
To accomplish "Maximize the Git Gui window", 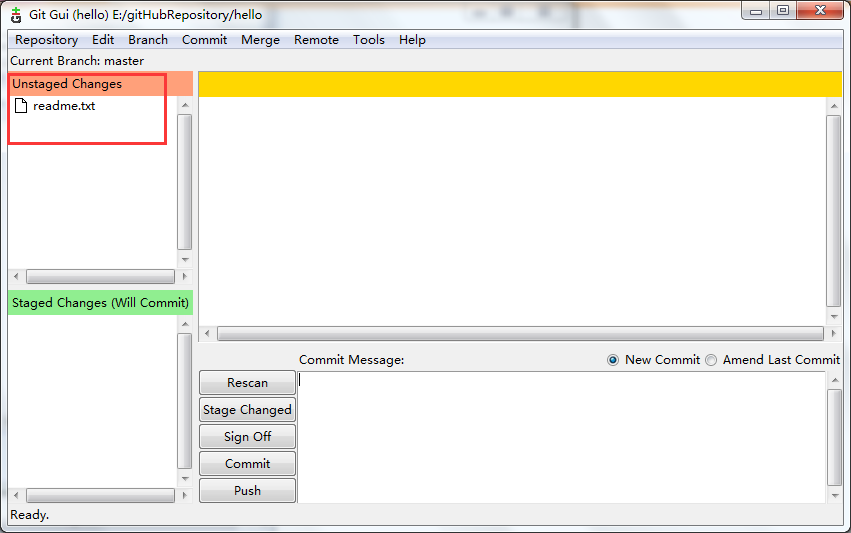I will pos(783,10).
